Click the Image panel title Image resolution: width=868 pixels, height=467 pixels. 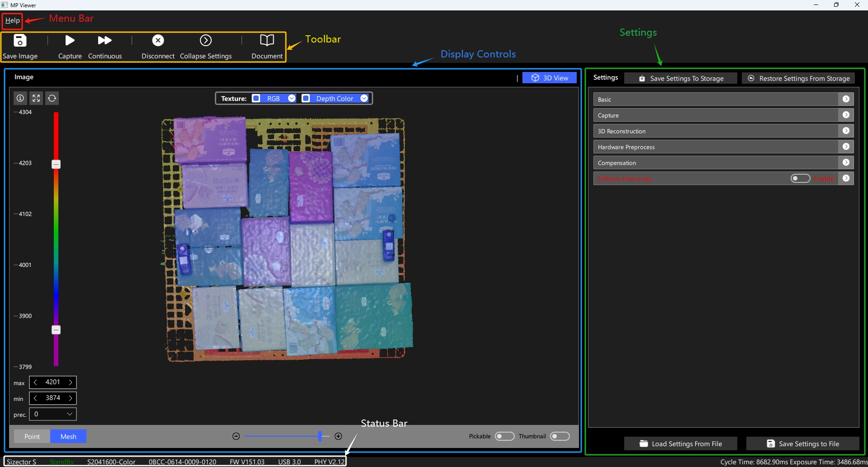24,77
